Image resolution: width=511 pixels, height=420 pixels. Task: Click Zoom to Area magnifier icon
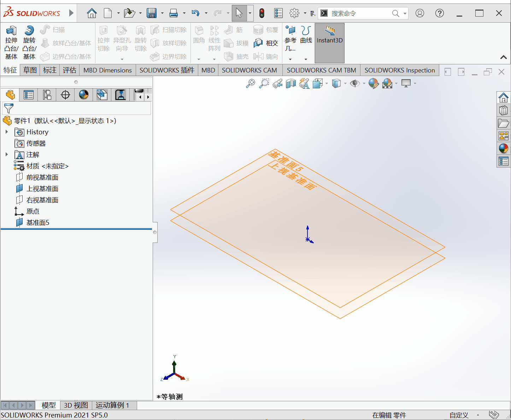pyautogui.click(x=264, y=83)
